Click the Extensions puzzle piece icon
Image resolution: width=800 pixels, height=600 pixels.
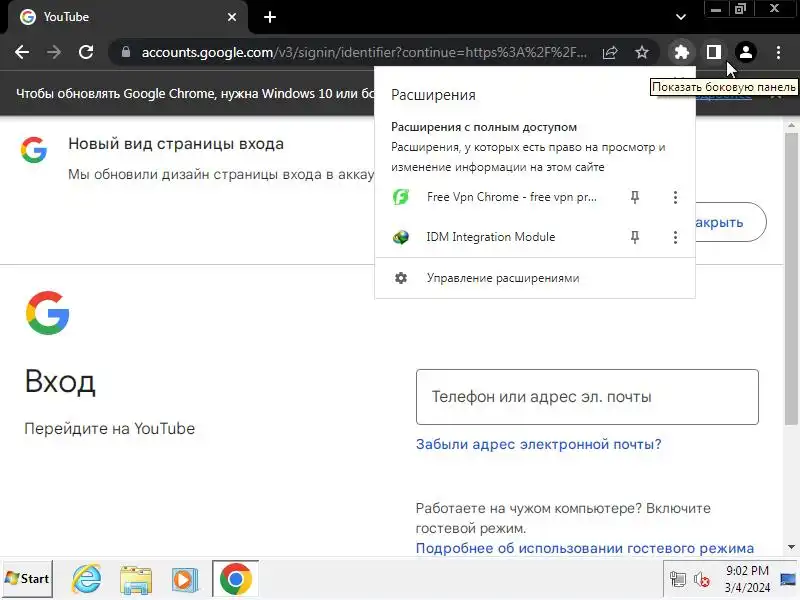pos(682,52)
